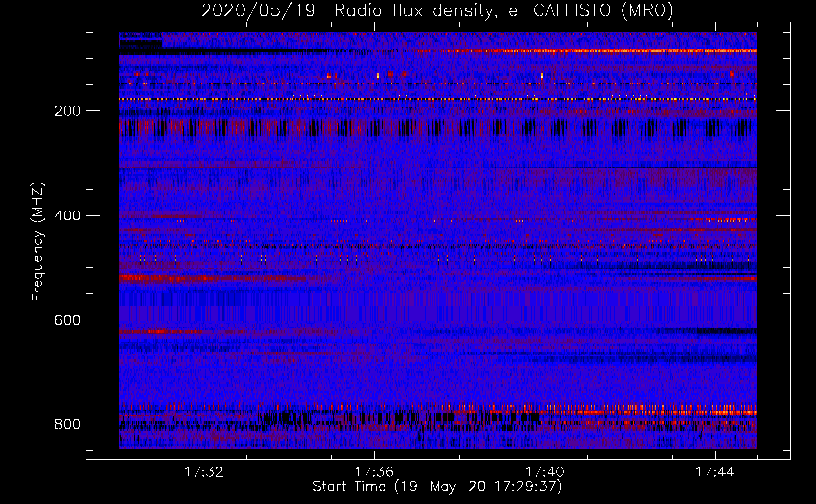Screen dimensions: 816x504
Task: Click the 17:44 time tick label
Action: click(x=715, y=472)
